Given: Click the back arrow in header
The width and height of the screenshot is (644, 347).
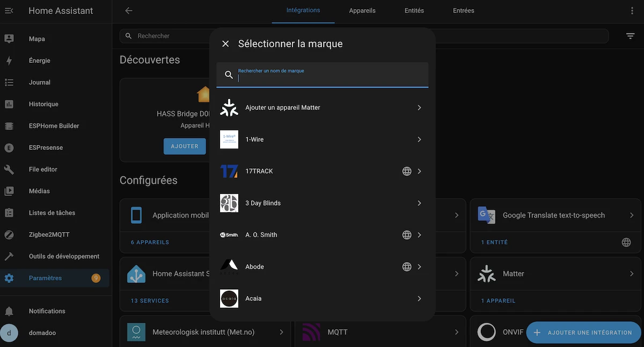Looking at the screenshot, I should [x=128, y=11].
